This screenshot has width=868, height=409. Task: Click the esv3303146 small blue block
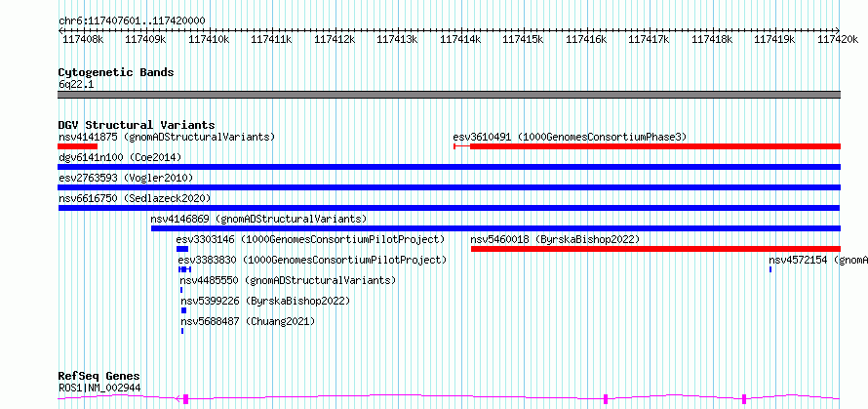182,249
